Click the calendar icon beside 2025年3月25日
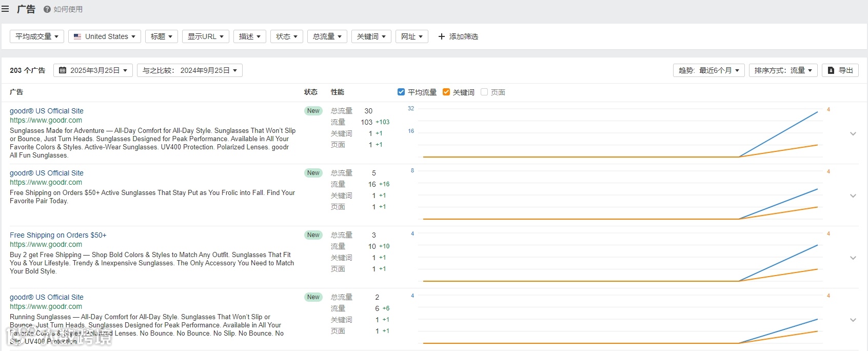The height and width of the screenshot is (351, 868). [x=63, y=70]
